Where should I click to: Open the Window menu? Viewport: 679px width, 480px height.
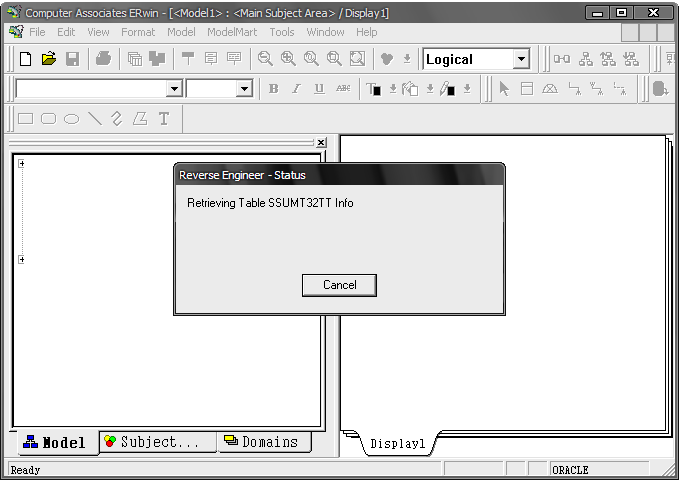click(x=325, y=32)
